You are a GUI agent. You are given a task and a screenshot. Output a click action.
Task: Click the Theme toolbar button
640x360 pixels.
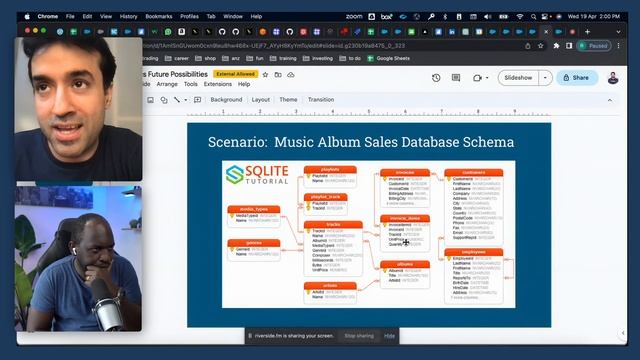click(288, 100)
